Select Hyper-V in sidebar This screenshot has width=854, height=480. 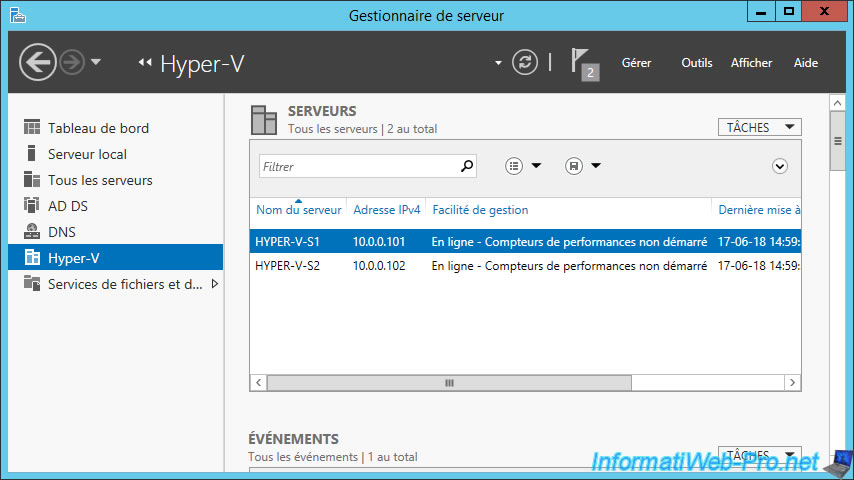tap(115, 258)
